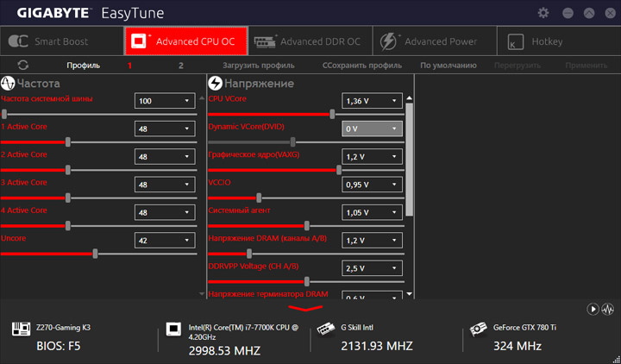Click the Перегрузить button
621x364 pixels.
click(517, 66)
